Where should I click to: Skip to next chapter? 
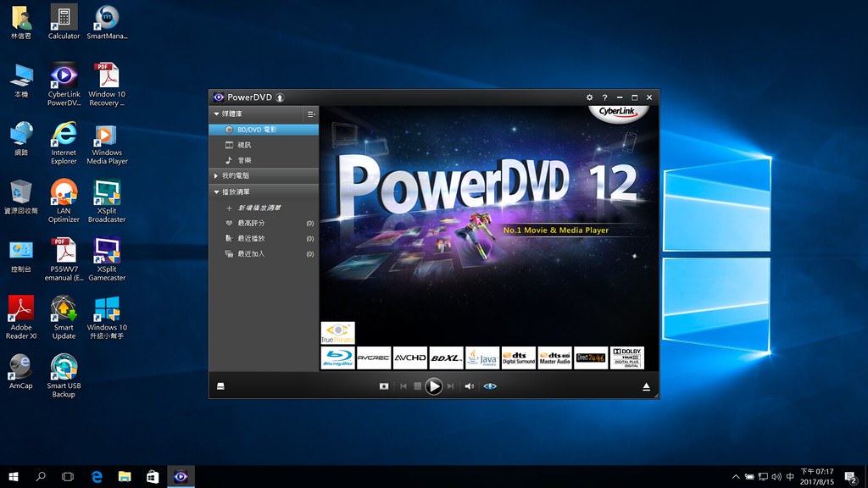point(451,386)
